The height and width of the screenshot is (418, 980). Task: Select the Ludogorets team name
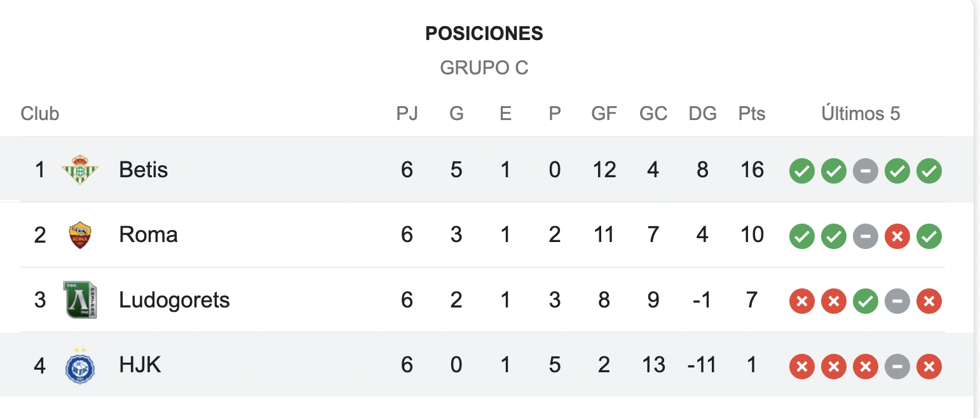pos(174,300)
